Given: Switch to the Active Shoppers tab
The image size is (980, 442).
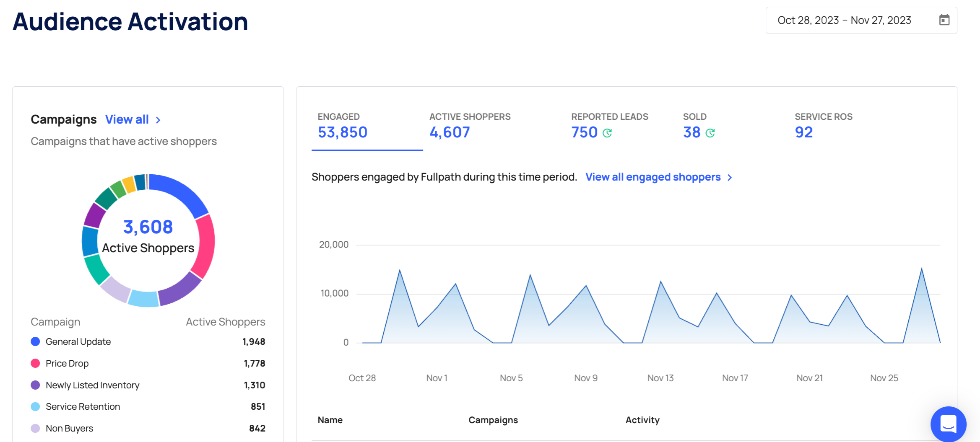Looking at the screenshot, I should point(469,125).
